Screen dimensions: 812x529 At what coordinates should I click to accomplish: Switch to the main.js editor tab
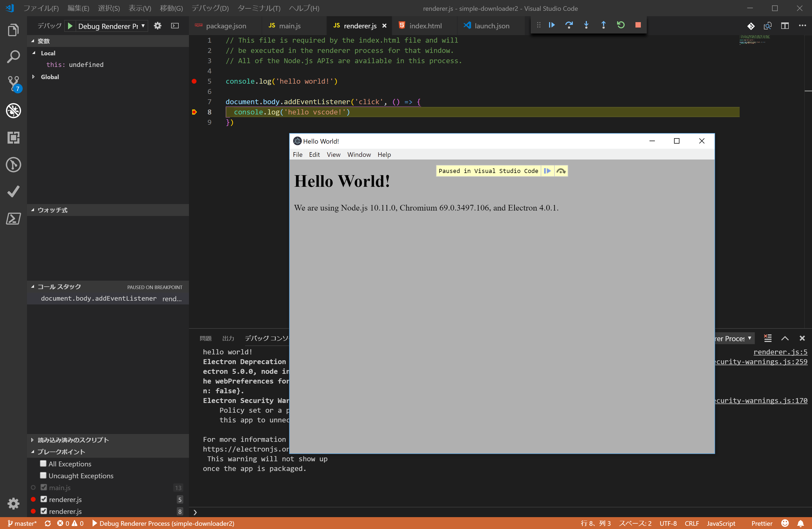point(289,26)
